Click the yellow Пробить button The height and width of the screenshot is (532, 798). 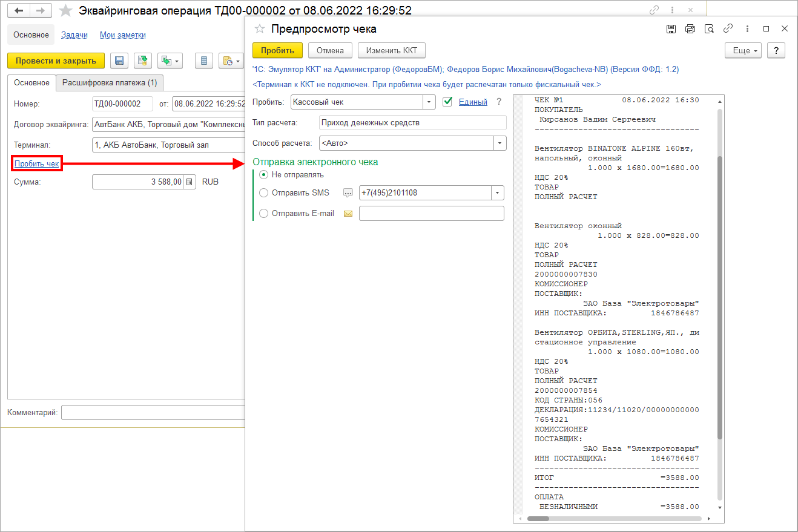coord(277,50)
